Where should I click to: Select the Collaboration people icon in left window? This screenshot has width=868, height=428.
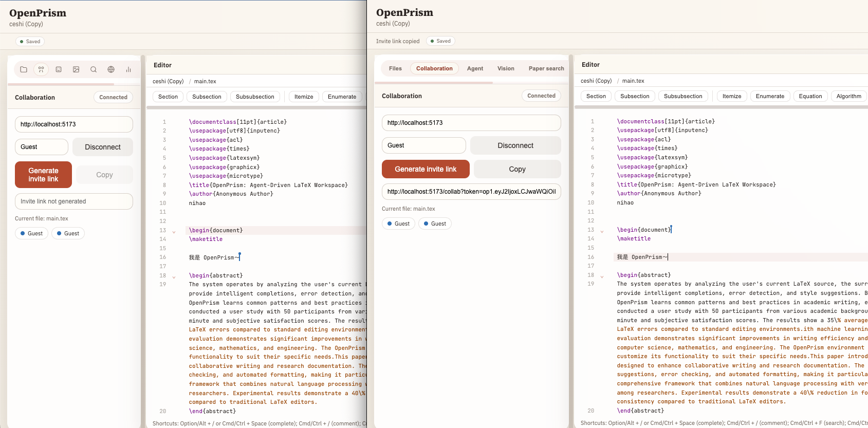41,69
